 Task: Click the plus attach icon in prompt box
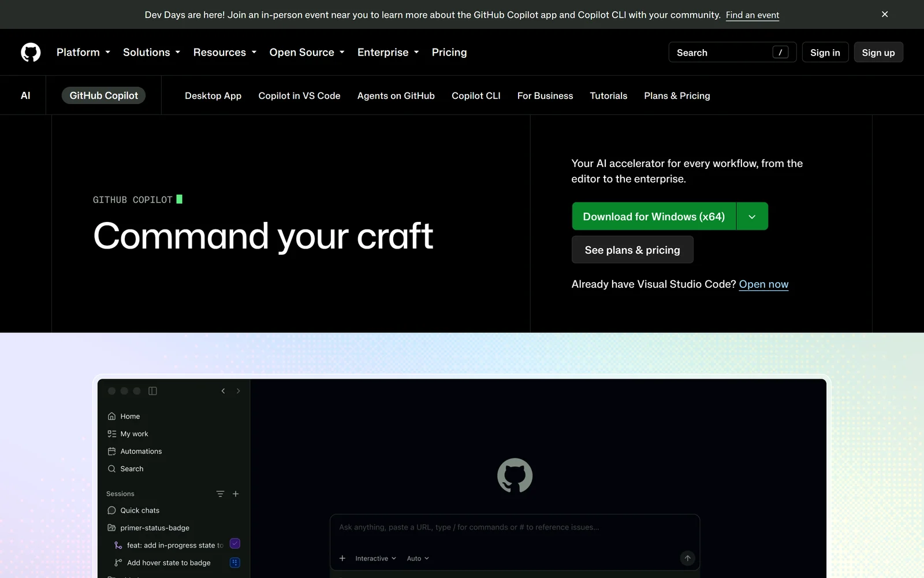342,558
